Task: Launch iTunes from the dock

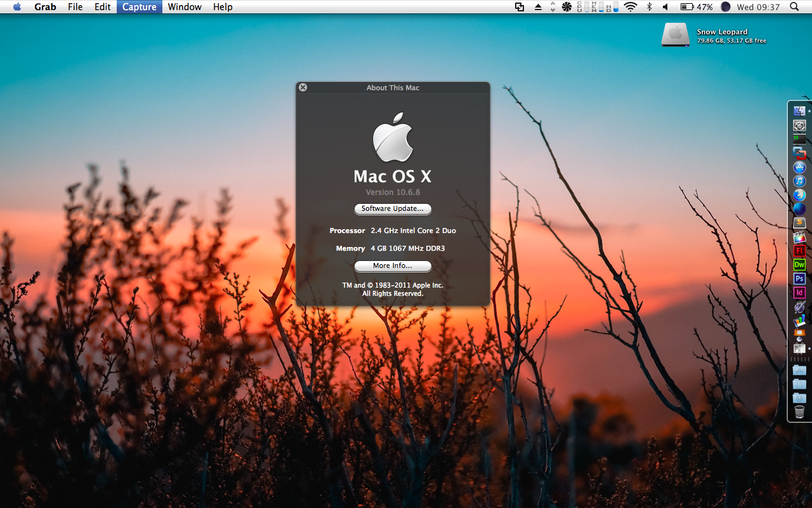Action: (799, 182)
